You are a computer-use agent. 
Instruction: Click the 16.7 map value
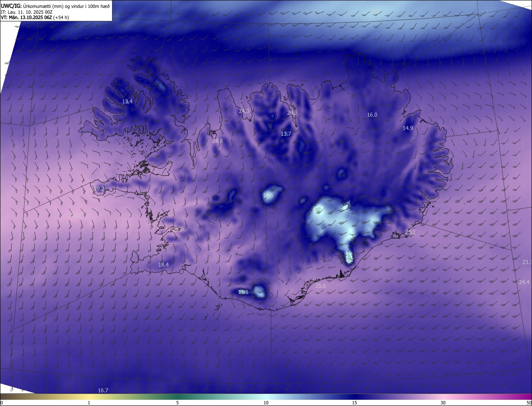[x=103, y=390]
